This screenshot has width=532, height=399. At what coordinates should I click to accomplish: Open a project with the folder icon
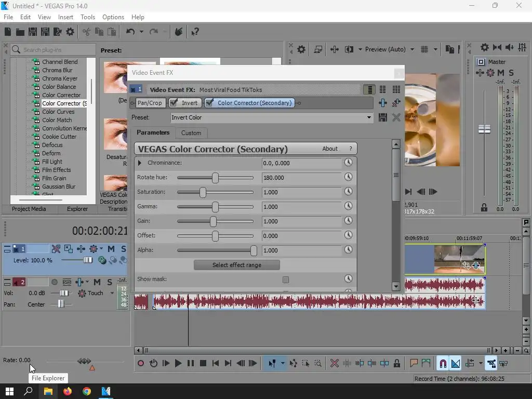coord(20,32)
